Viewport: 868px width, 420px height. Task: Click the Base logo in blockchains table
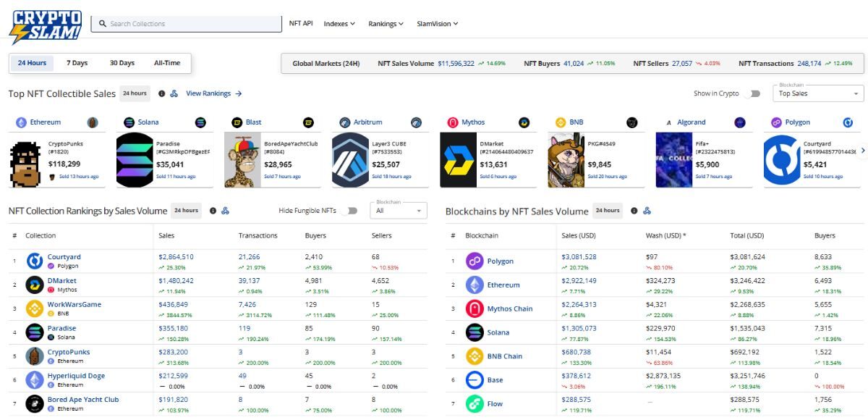pyautogui.click(x=475, y=379)
